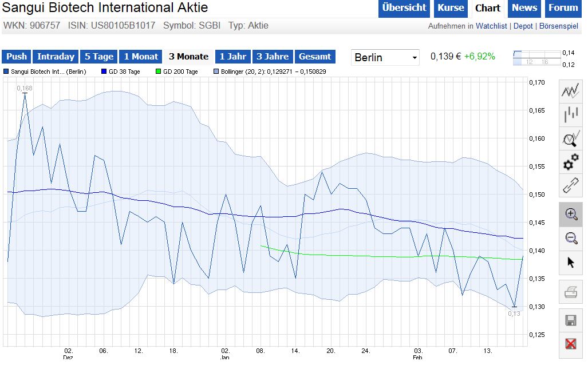Go to the Übersicht tab
The width and height of the screenshot is (588, 365).
[404, 8]
